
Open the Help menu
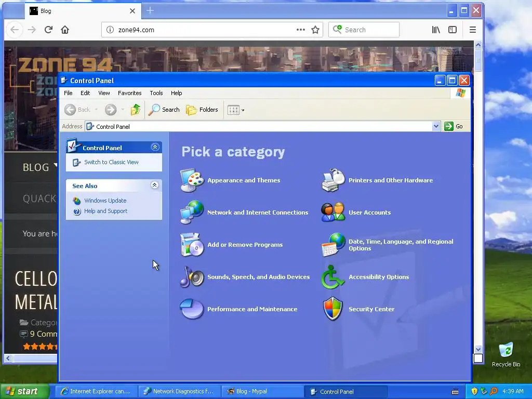[177, 93]
